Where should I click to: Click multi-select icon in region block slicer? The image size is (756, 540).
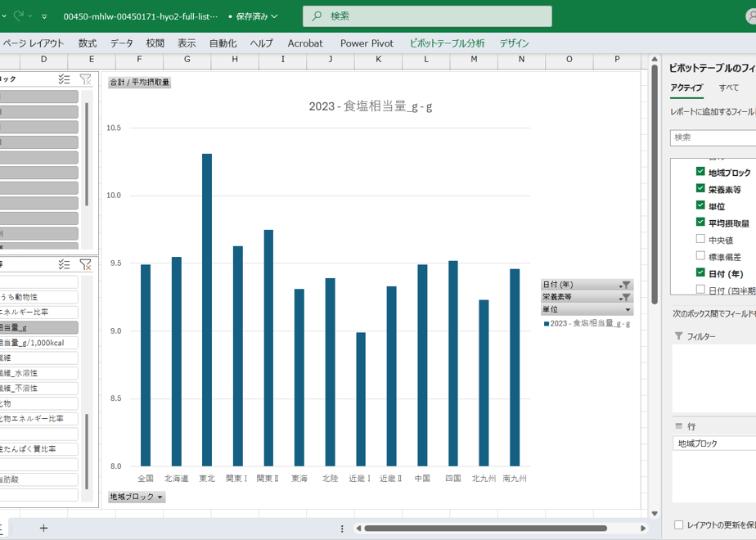(64, 79)
